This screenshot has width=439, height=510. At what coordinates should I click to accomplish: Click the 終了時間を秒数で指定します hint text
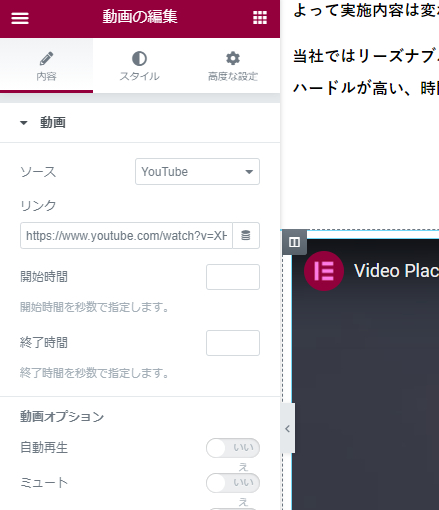95,373
